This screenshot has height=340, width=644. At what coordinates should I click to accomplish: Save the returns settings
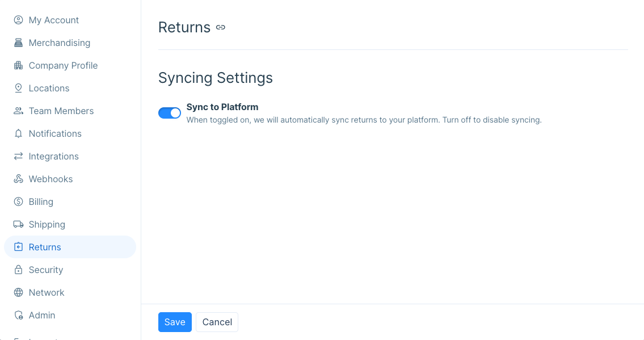(175, 322)
